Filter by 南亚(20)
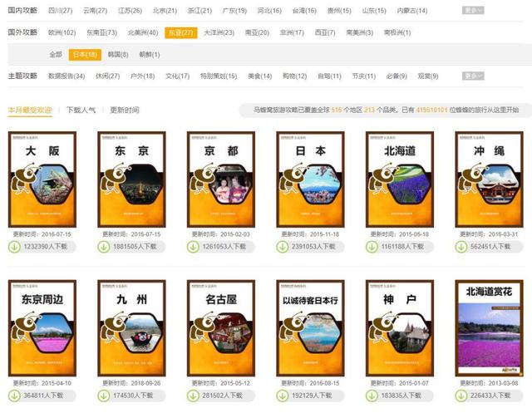Screen dimensions: 532x413 (x=257, y=32)
